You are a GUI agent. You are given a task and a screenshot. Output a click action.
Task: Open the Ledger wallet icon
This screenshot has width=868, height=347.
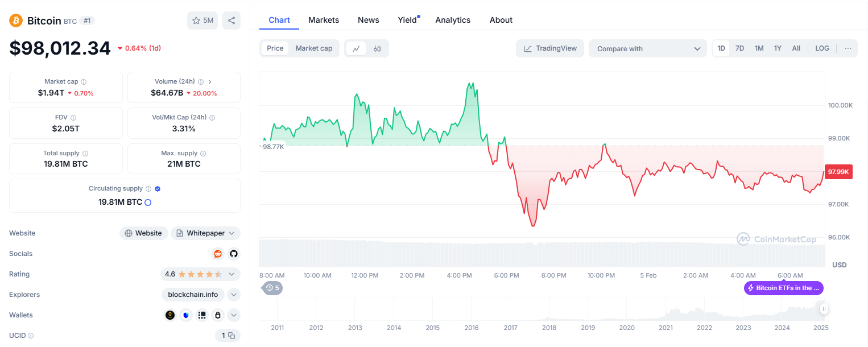click(x=201, y=315)
